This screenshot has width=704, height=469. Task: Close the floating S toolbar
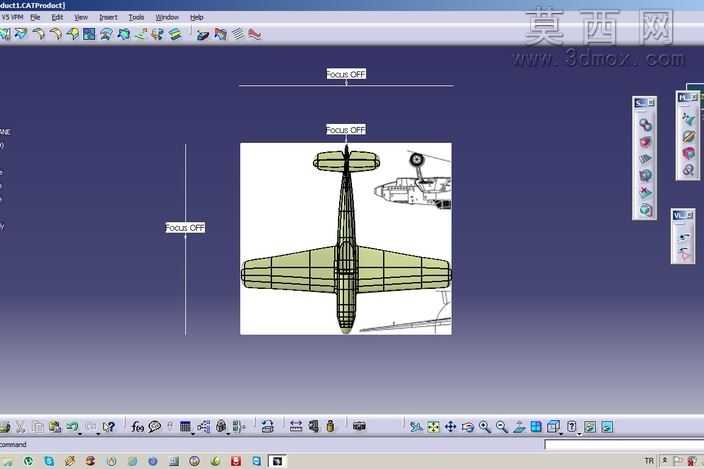[651, 103]
